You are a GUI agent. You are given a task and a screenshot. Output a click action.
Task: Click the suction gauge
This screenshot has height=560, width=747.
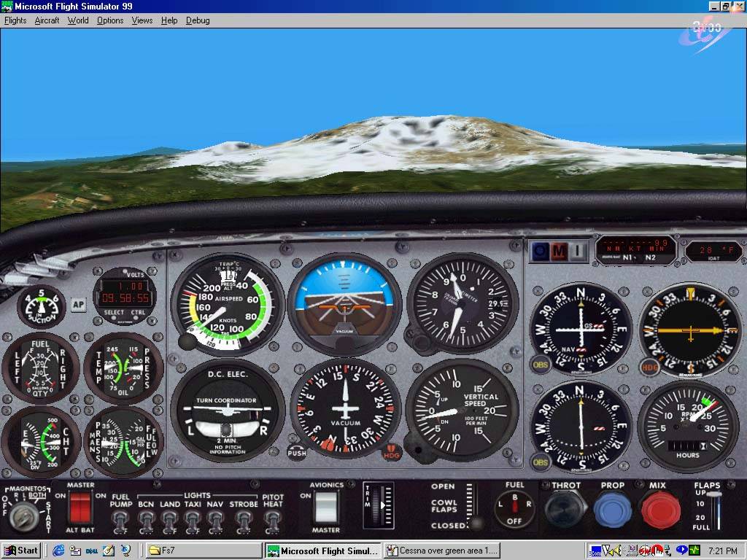pos(42,307)
